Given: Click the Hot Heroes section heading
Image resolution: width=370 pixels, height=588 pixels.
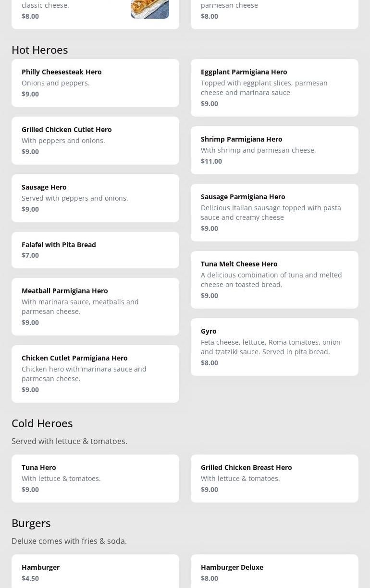Looking at the screenshot, I should click(40, 49).
